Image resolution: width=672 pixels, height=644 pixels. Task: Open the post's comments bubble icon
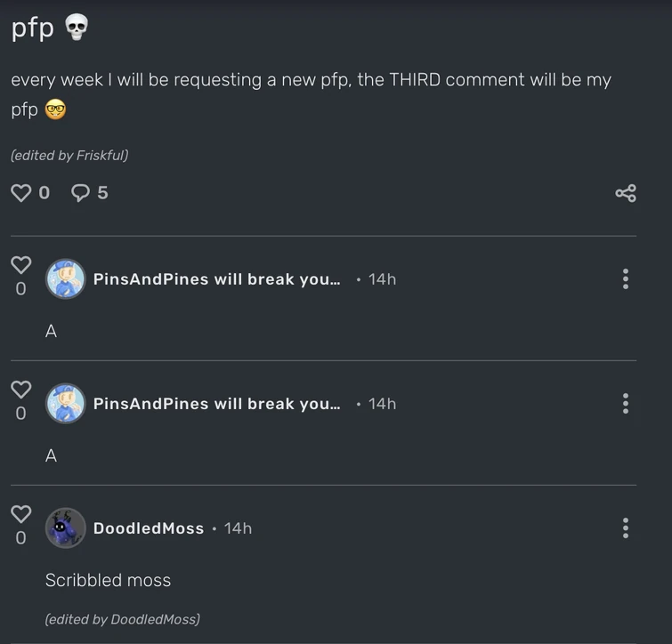[81, 192]
